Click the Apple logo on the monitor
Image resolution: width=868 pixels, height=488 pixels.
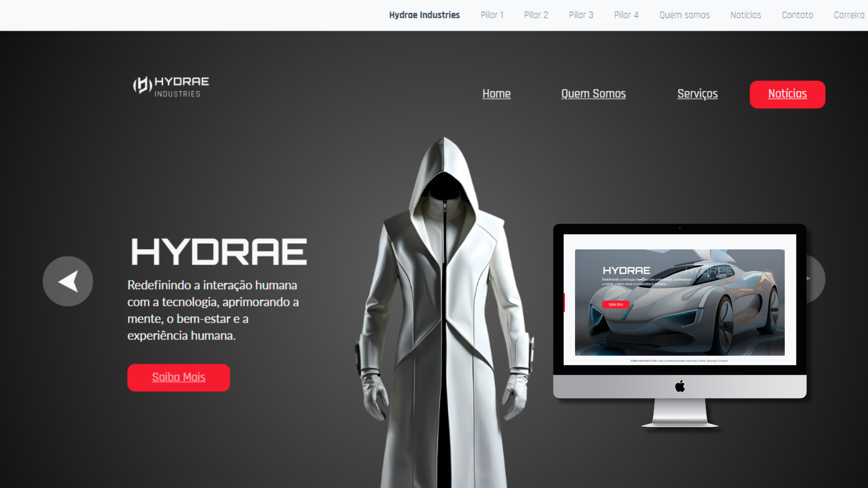pos(679,386)
